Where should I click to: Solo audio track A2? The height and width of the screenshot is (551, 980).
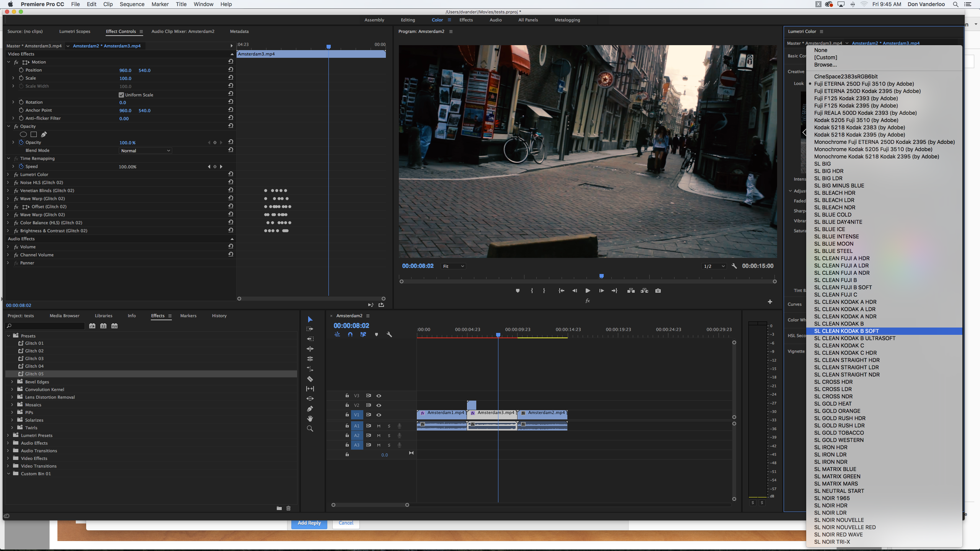coord(389,435)
